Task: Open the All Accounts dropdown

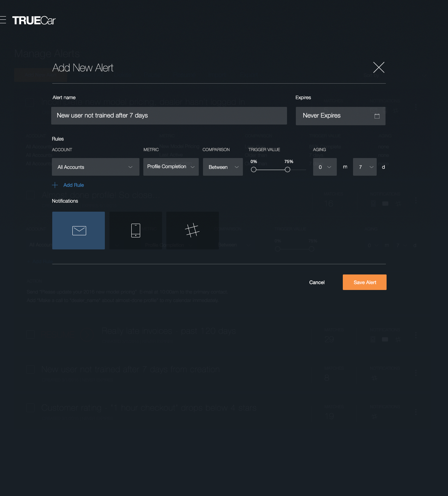Action: [x=95, y=167]
